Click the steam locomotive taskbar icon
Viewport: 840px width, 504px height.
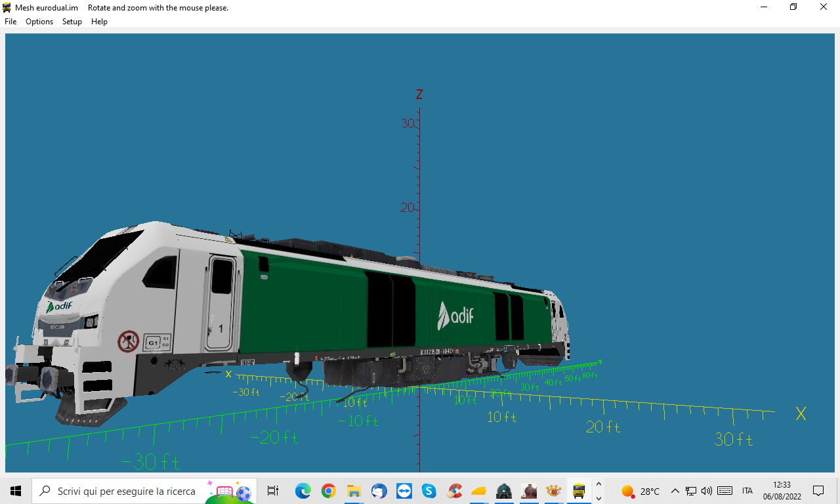tap(529, 491)
